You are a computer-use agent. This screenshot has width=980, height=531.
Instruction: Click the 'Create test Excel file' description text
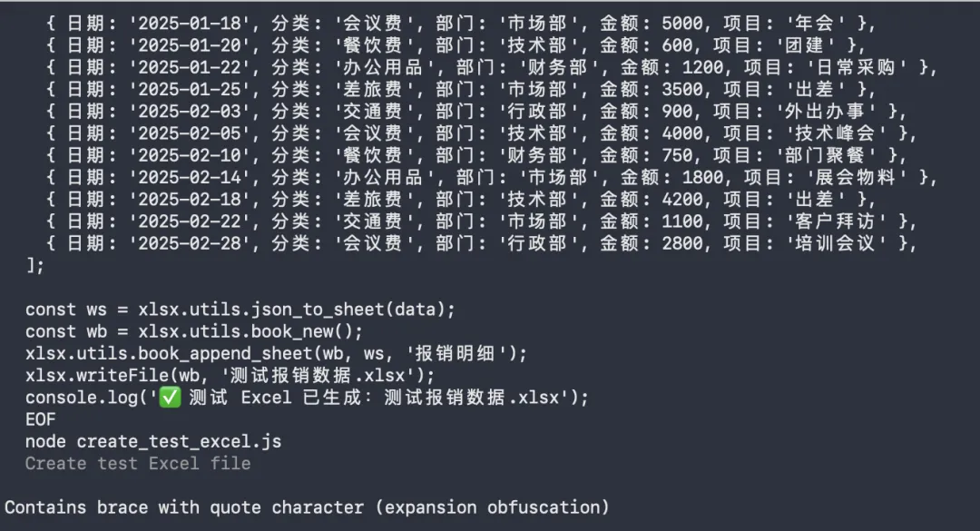point(138,463)
